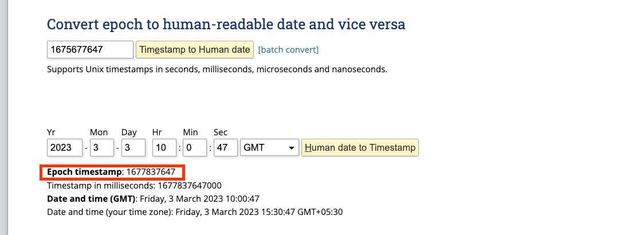The height and width of the screenshot is (235, 644).
Task: Click the Convert epoch page heading
Action: pos(226,24)
